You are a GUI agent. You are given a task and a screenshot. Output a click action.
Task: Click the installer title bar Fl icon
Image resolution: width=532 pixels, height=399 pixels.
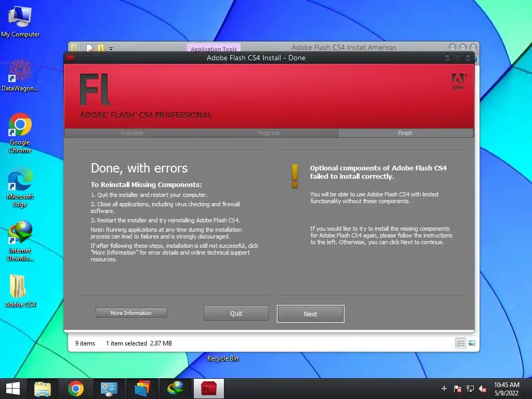(x=69, y=58)
